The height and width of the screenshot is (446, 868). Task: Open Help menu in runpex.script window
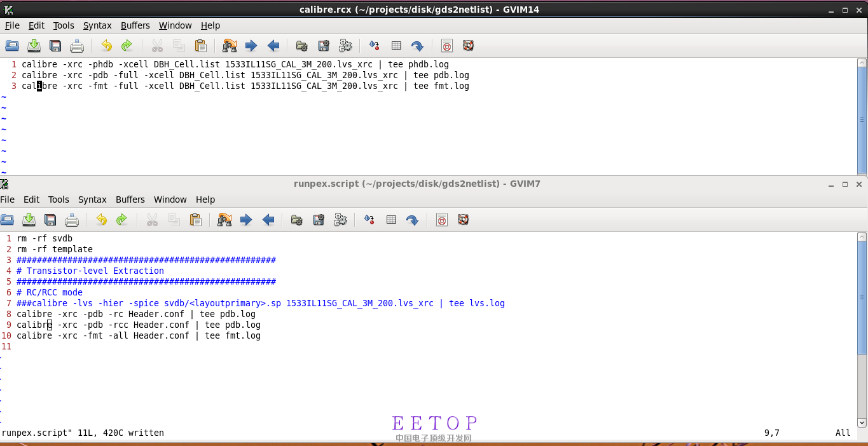(x=205, y=199)
